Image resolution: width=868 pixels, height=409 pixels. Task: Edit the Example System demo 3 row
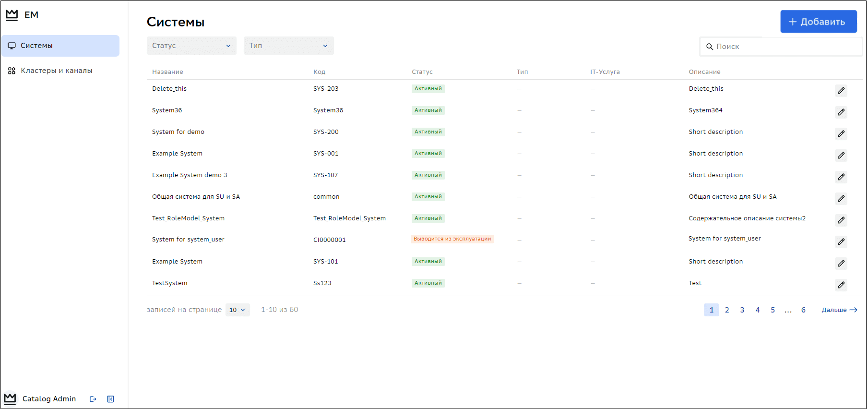pos(841,177)
